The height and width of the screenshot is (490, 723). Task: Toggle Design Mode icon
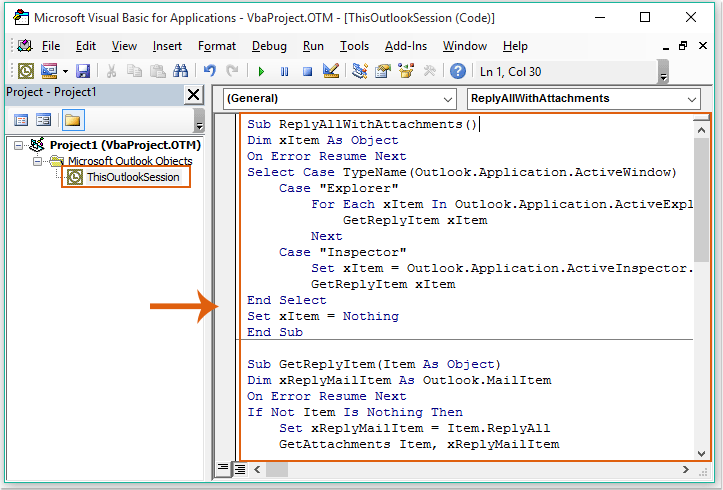coord(331,71)
